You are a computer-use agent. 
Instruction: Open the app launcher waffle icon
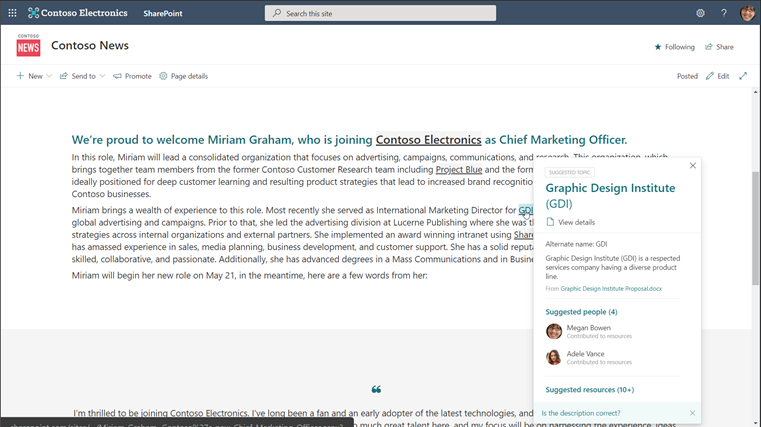click(12, 13)
